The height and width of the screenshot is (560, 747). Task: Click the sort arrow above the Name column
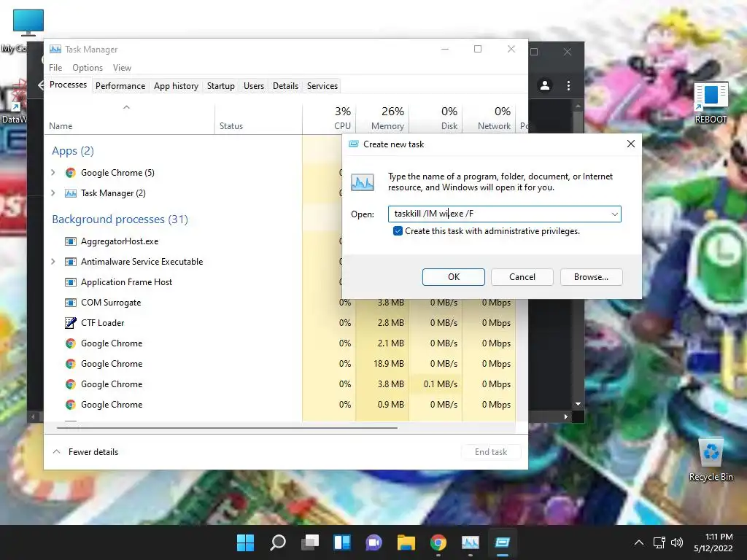126,107
